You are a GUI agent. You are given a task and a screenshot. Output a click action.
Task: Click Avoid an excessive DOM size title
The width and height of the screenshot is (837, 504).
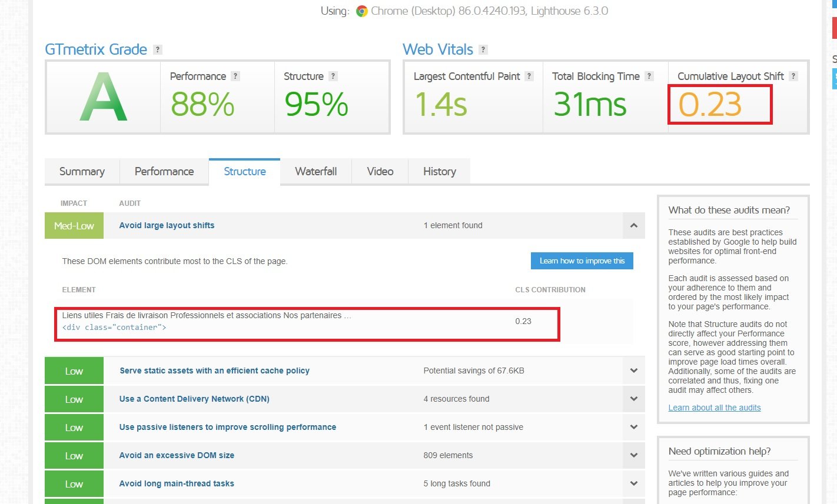pos(177,455)
